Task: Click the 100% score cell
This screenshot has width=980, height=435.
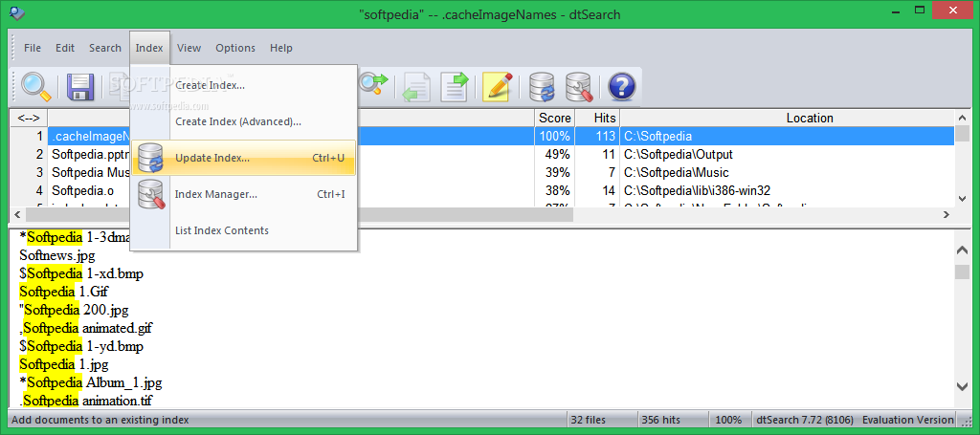Action: [555, 136]
